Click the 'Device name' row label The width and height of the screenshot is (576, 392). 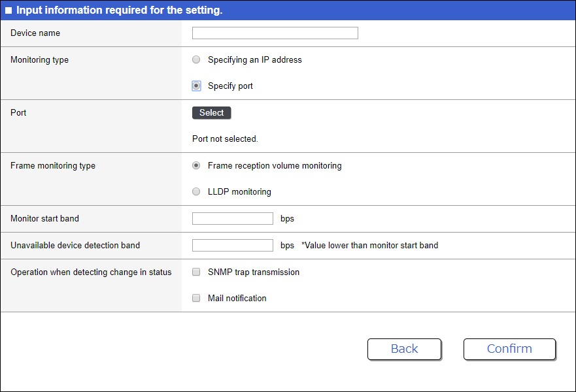coord(35,33)
